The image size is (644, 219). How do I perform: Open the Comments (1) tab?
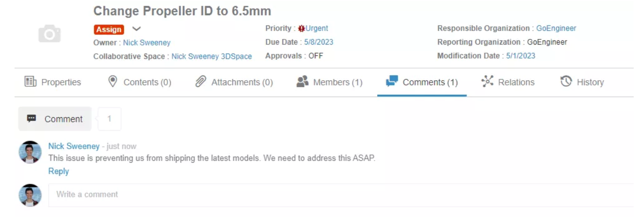point(422,82)
